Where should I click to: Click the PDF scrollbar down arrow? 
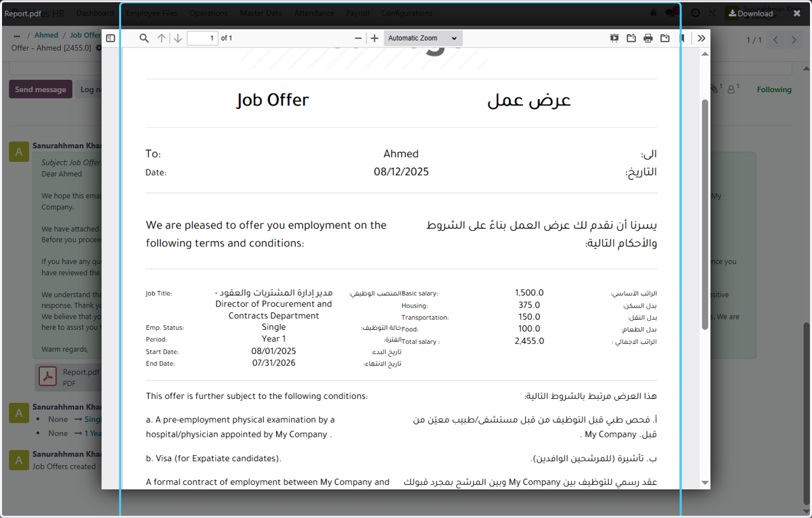(x=705, y=483)
